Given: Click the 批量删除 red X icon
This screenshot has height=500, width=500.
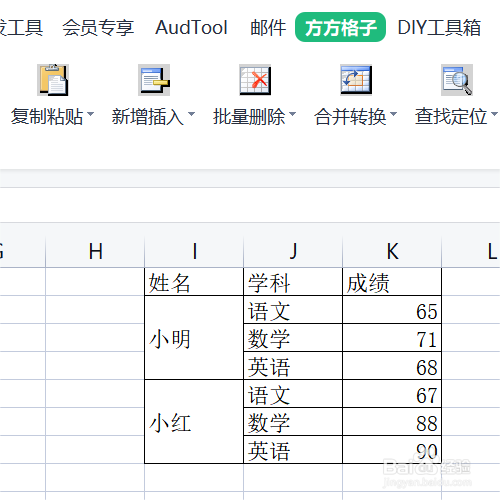Looking at the screenshot, I should (x=255, y=80).
